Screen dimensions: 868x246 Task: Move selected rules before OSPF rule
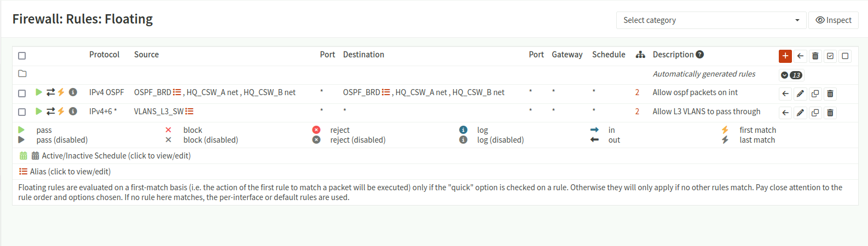(x=785, y=93)
